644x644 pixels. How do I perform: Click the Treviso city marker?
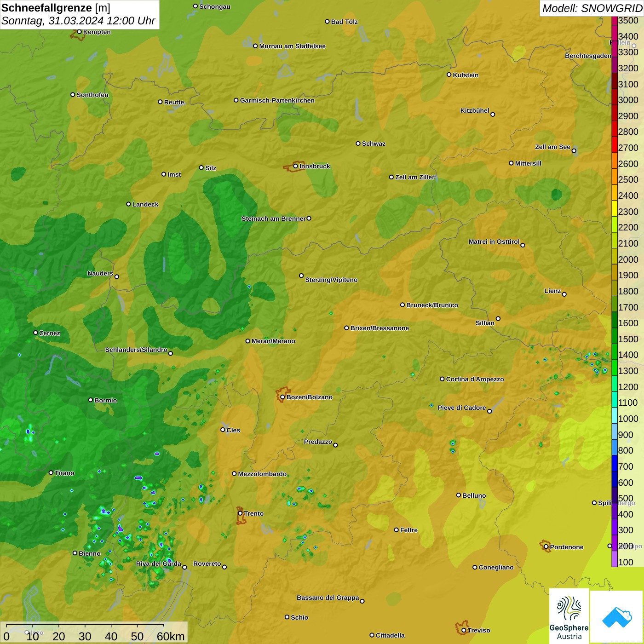pos(464,630)
